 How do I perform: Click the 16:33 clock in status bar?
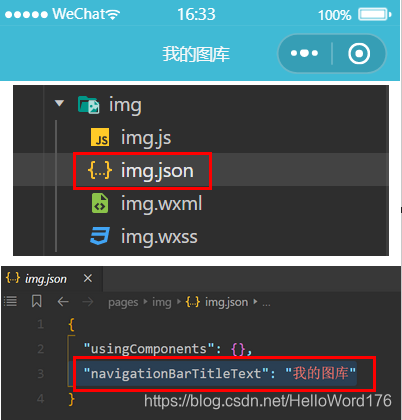196,14
